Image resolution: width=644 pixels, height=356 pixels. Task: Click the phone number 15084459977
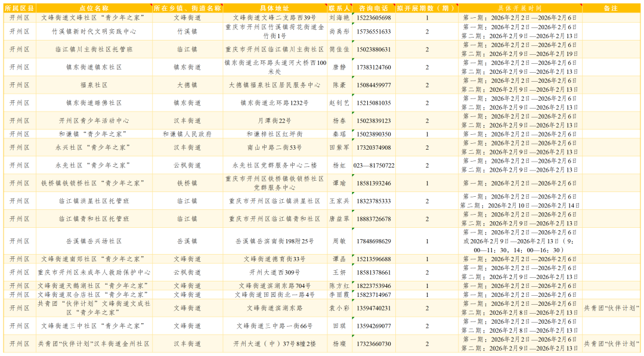point(374,85)
